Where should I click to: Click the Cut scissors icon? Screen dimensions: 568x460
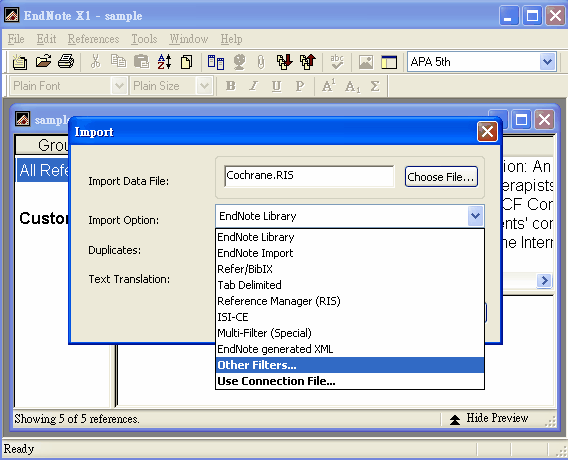[95, 62]
